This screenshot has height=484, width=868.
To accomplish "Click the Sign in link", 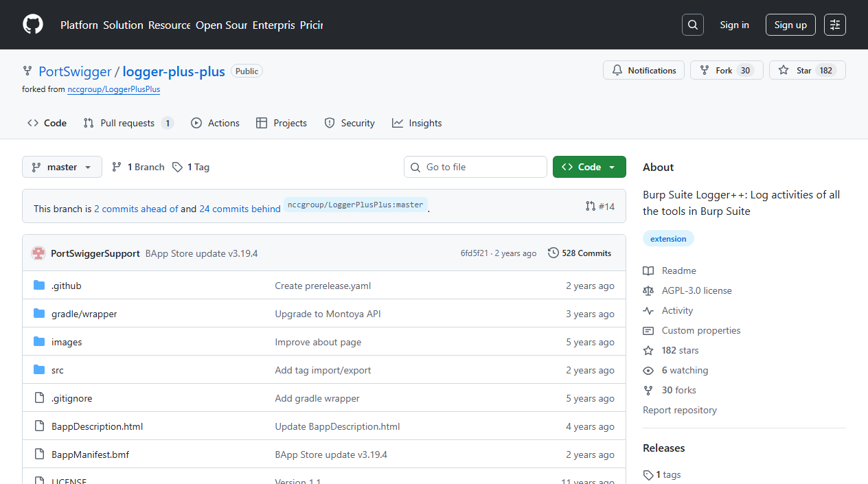I will (x=734, y=25).
